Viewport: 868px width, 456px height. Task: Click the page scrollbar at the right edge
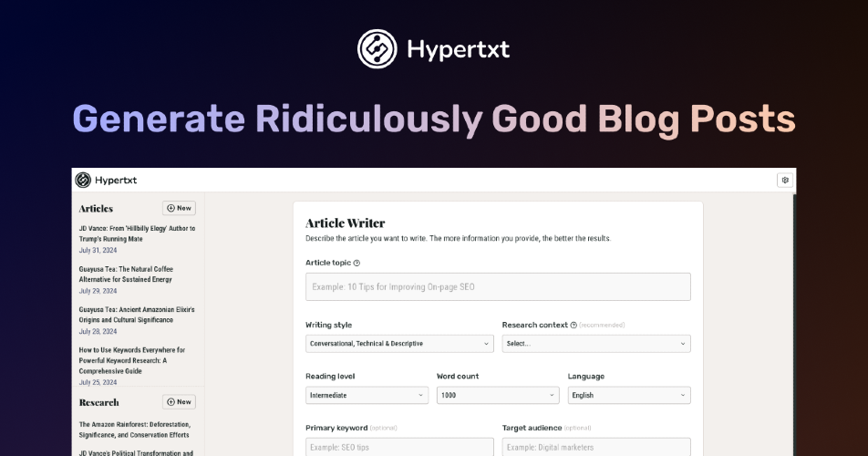pyautogui.click(x=794, y=325)
